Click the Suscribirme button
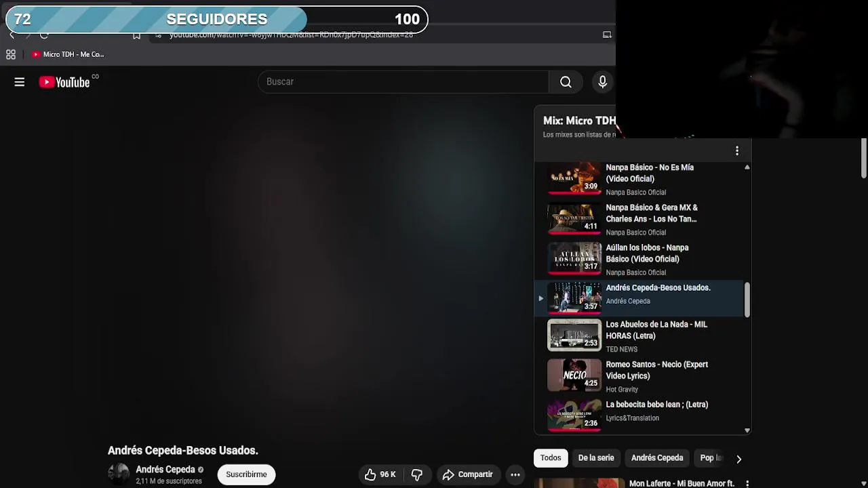Viewport: 868px width, 488px height. pos(246,474)
